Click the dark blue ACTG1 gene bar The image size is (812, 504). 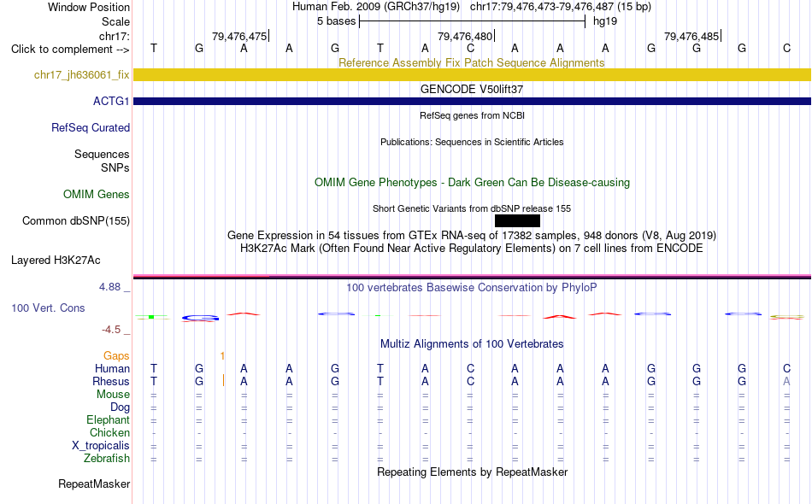(x=472, y=101)
